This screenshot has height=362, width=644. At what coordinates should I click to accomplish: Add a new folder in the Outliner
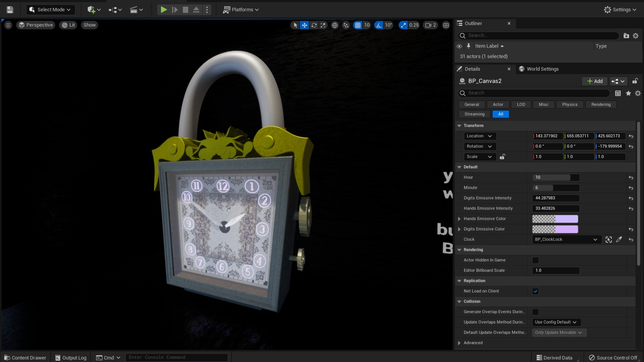(x=626, y=36)
